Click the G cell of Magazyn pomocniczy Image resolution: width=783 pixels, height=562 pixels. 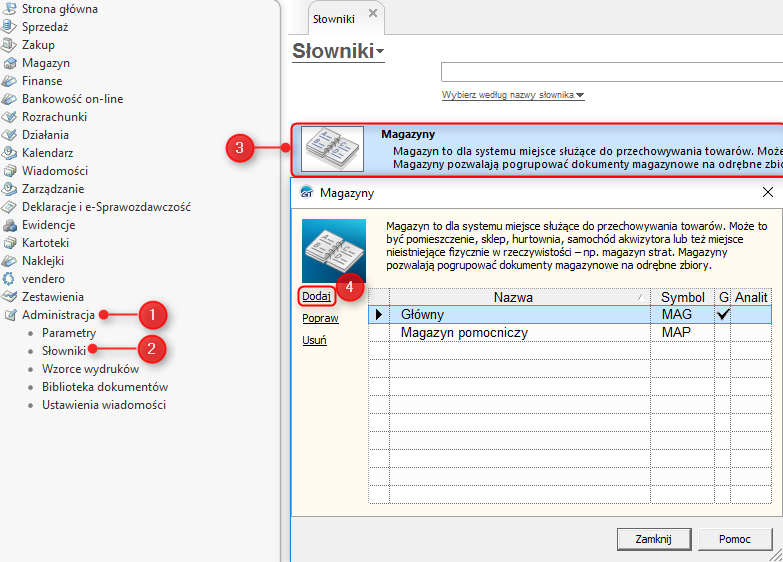pyautogui.click(x=722, y=332)
